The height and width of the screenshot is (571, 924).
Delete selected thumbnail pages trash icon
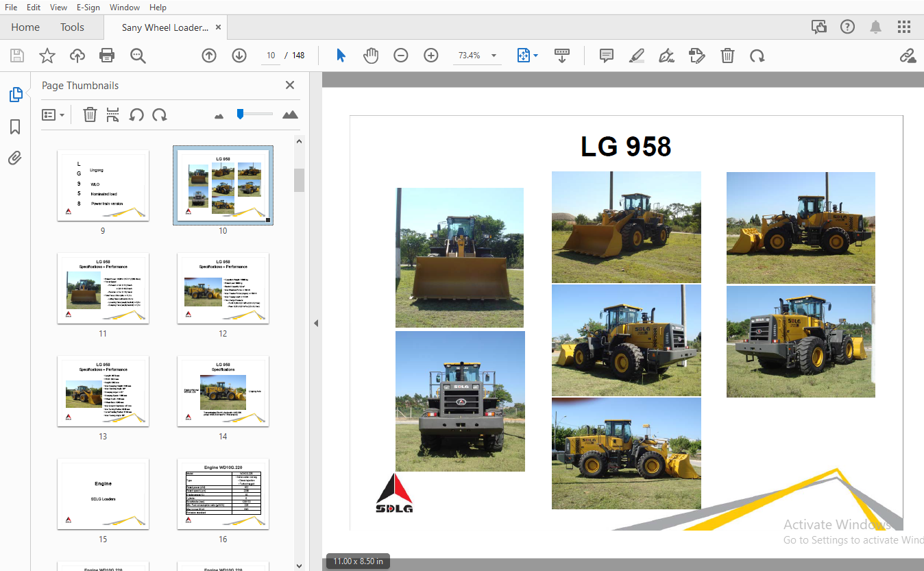pyautogui.click(x=90, y=114)
